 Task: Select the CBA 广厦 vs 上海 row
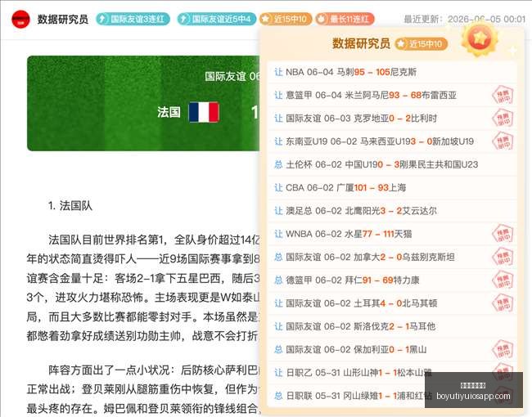coord(392,187)
